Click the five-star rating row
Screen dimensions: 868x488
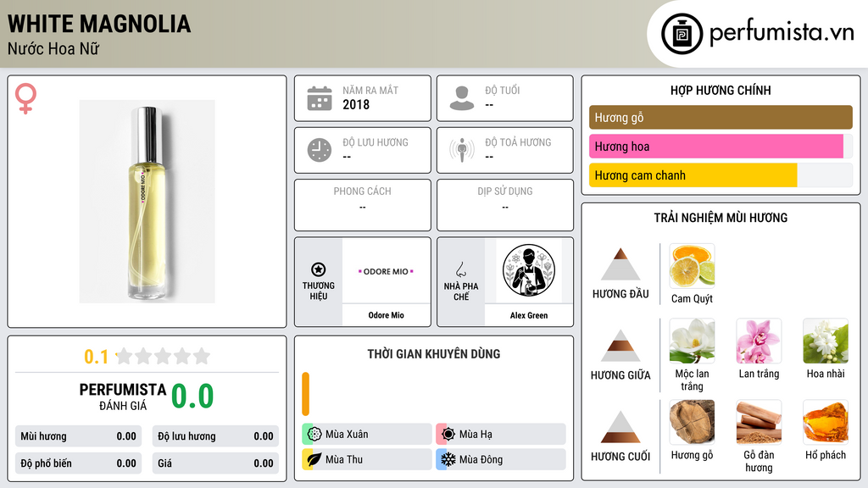163,356
